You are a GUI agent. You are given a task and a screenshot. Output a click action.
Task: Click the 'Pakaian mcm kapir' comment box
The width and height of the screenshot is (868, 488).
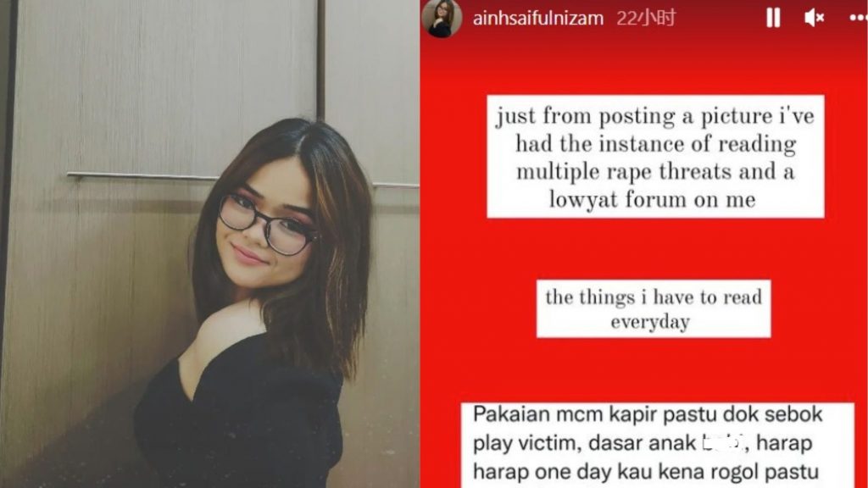[x=658, y=446]
